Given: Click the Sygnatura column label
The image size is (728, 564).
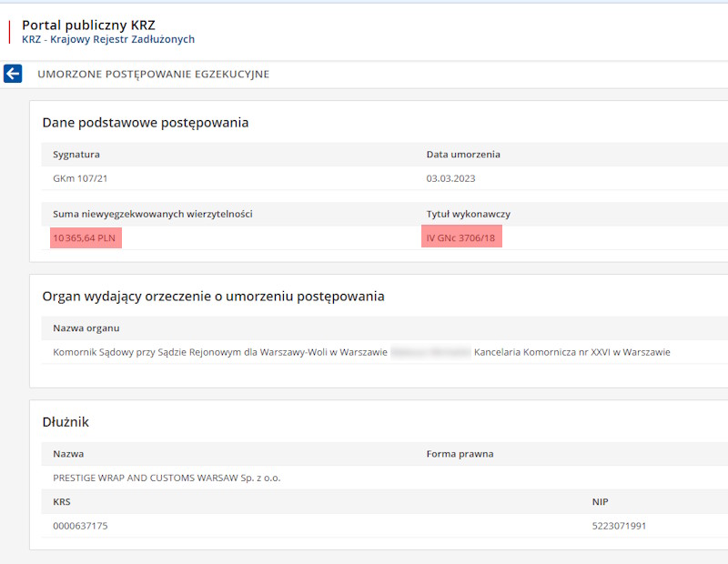Looking at the screenshot, I should (76, 155).
